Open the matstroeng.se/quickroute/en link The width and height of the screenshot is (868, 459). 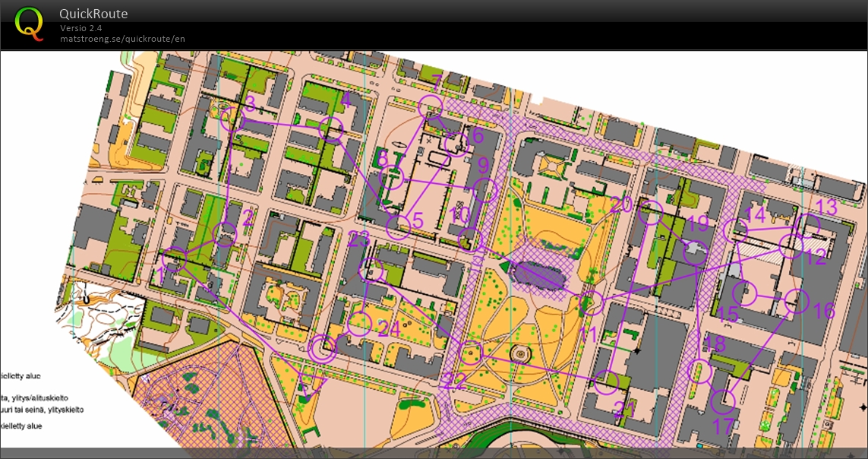(x=122, y=39)
